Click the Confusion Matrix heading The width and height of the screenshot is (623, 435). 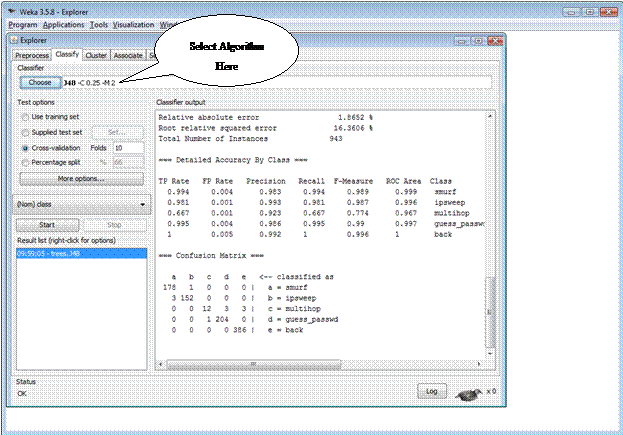[x=211, y=255]
